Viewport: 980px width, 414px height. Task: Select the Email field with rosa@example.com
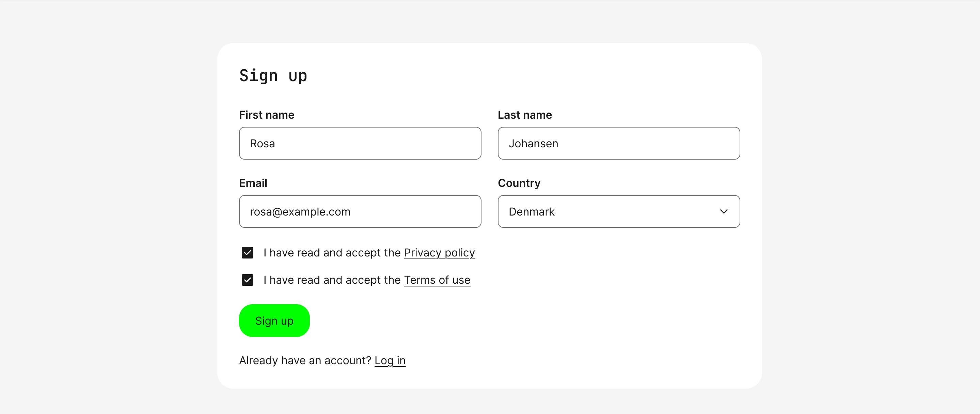[360, 211]
